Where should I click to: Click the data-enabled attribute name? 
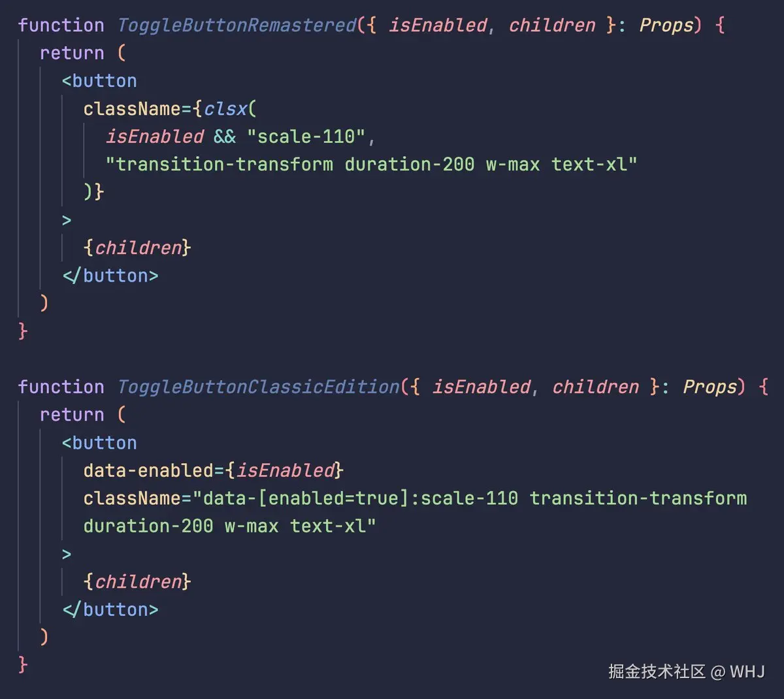(x=148, y=470)
